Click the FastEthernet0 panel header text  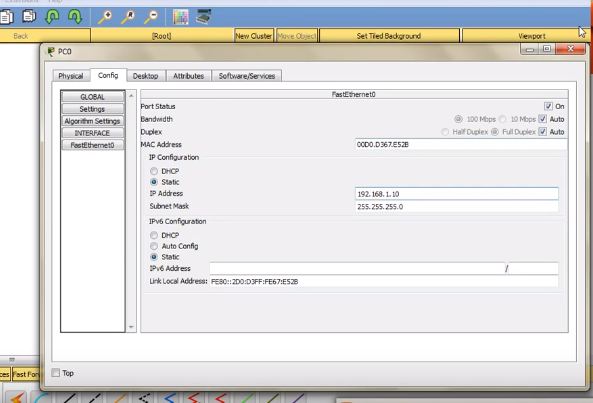click(x=354, y=95)
